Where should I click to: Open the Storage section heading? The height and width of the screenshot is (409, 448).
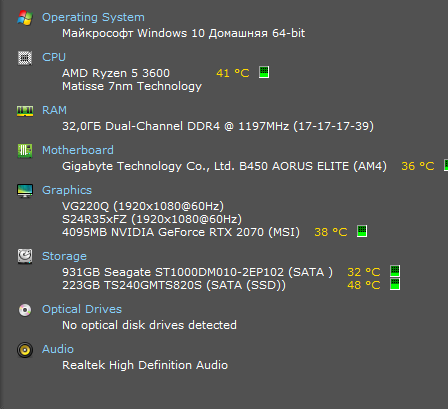pos(64,256)
